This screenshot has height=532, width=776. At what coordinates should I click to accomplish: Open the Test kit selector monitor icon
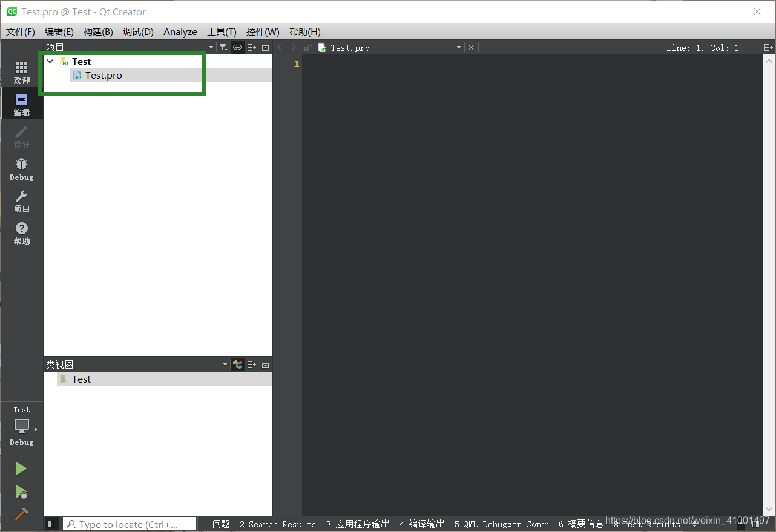22,426
